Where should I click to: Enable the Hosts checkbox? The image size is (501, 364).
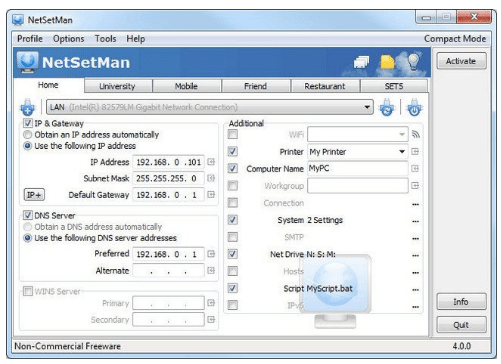233,271
